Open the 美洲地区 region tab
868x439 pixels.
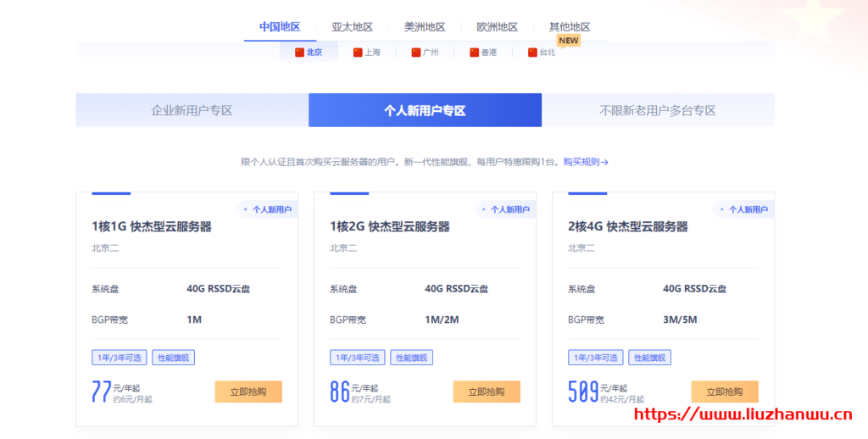click(425, 27)
